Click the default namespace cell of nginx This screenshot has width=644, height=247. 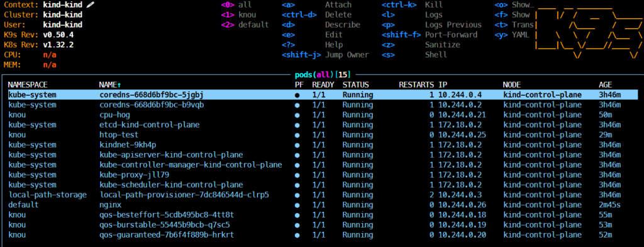pyautogui.click(x=23, y=205)
